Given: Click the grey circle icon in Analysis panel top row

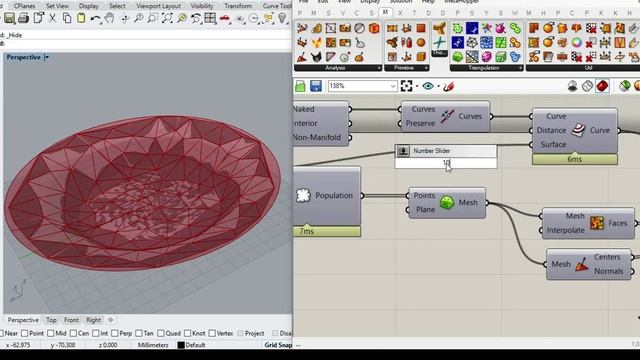Looking at the screenshot, I should coord(359,28).
